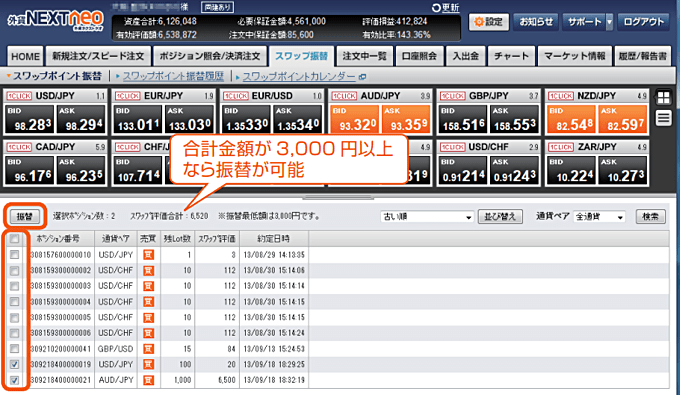The height and width of the screenshot is (395, 680).
Task: Open the 注文中一覧 tab
Action: point(365,56)
